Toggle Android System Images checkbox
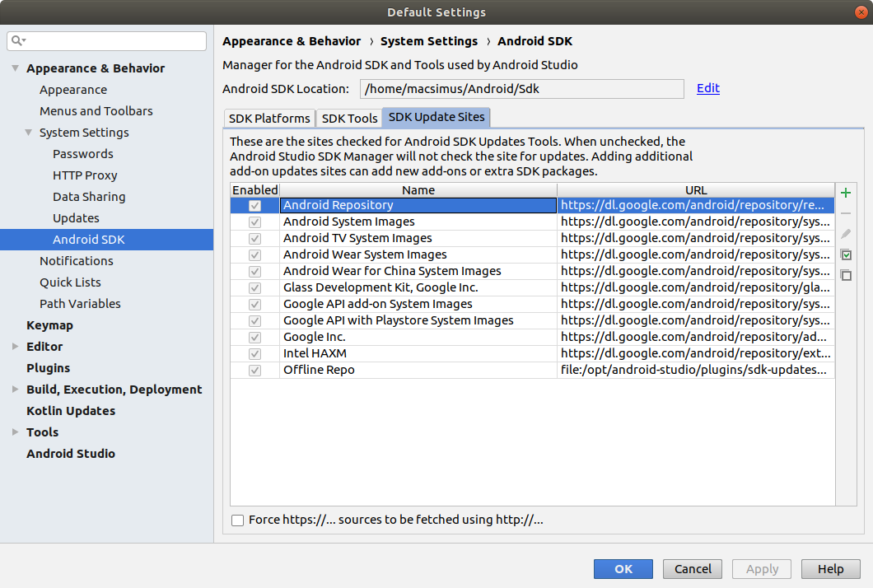 [255, 222]
